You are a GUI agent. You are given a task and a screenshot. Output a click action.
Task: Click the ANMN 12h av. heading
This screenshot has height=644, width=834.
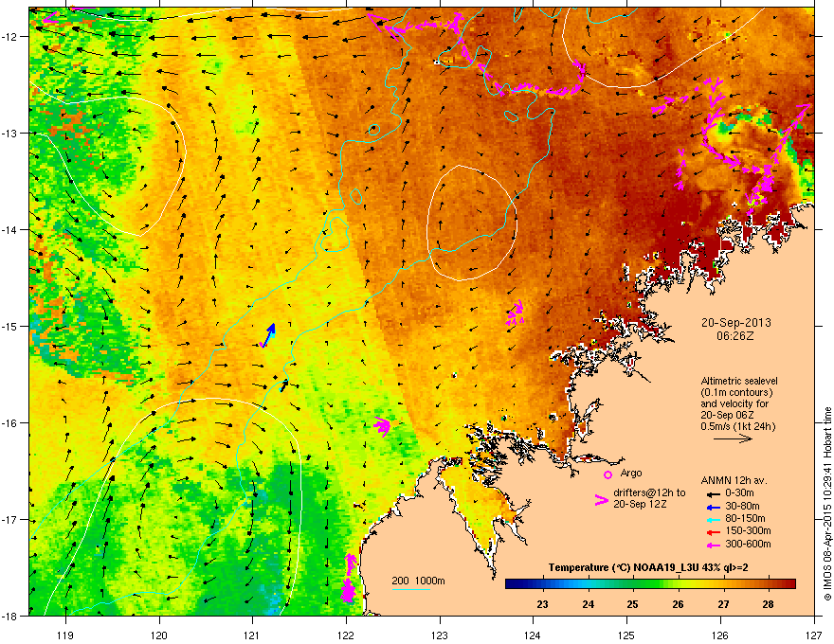(x=734, y=480)
